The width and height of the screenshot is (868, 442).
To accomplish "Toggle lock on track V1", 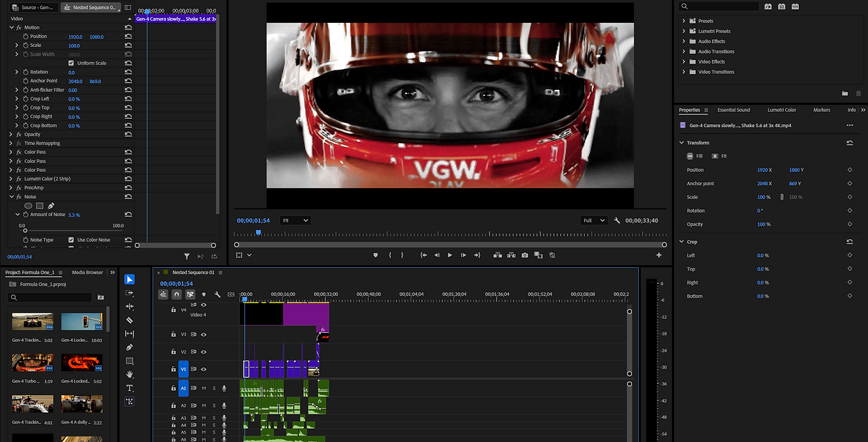I will pos(174,369).
